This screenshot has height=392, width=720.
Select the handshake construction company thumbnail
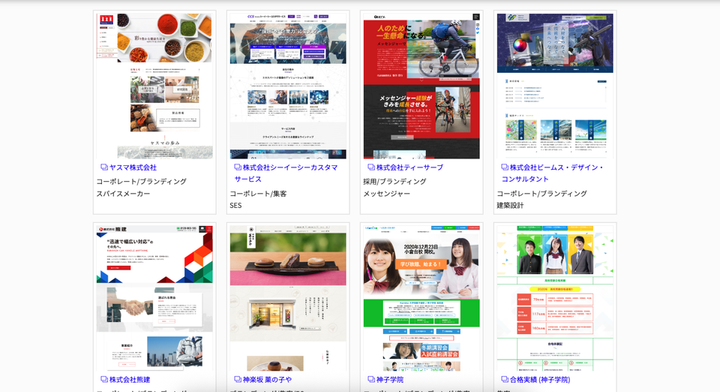coord(154,298)
